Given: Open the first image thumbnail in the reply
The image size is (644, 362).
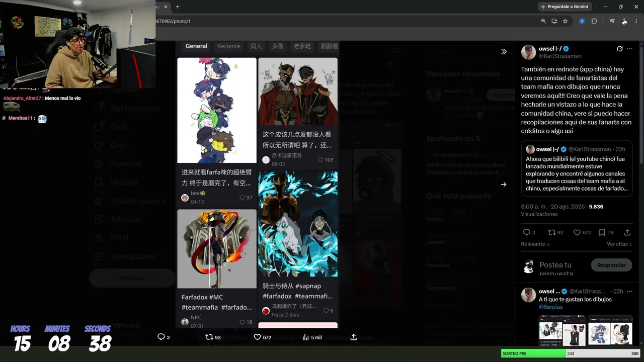Looking at the screenshot, I should pos(562,330).
